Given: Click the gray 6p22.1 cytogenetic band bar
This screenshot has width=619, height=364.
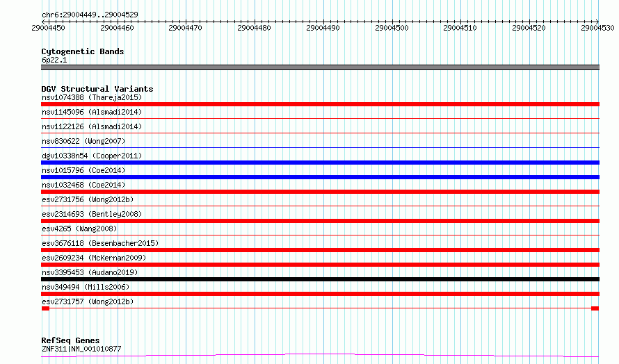Looking at the screenshot, I should 320,67.
